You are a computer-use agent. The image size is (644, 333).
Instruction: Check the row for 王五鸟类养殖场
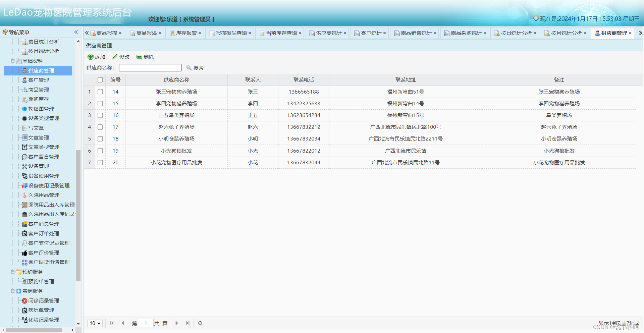[x=100, y=115]
